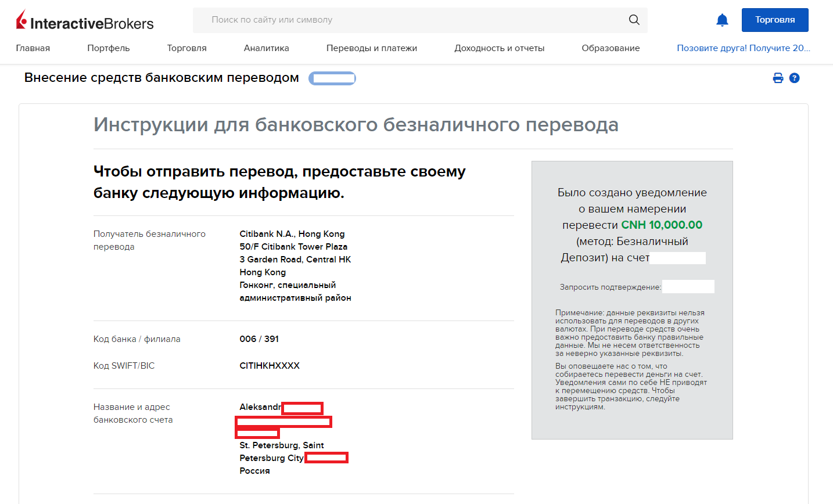The height and width of the screenshot is (504, 833).
Task: Click the CNH 10,000.00 amount
Action: coord(662,225)
